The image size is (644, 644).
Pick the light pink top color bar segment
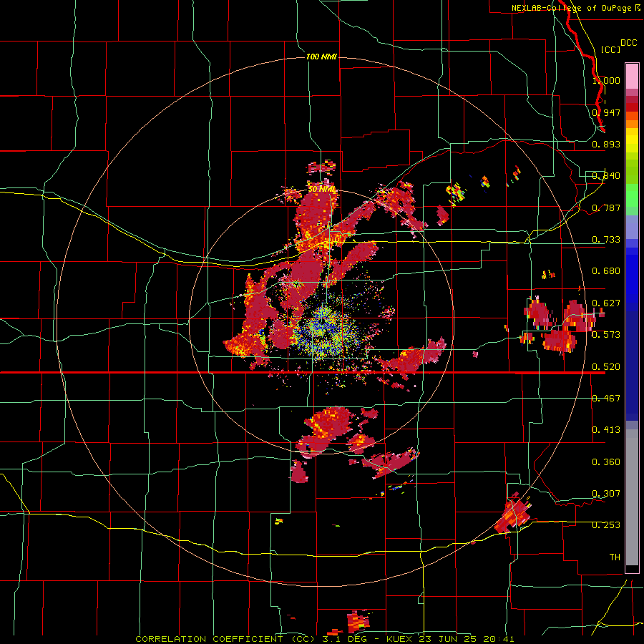tap(632, 76)
